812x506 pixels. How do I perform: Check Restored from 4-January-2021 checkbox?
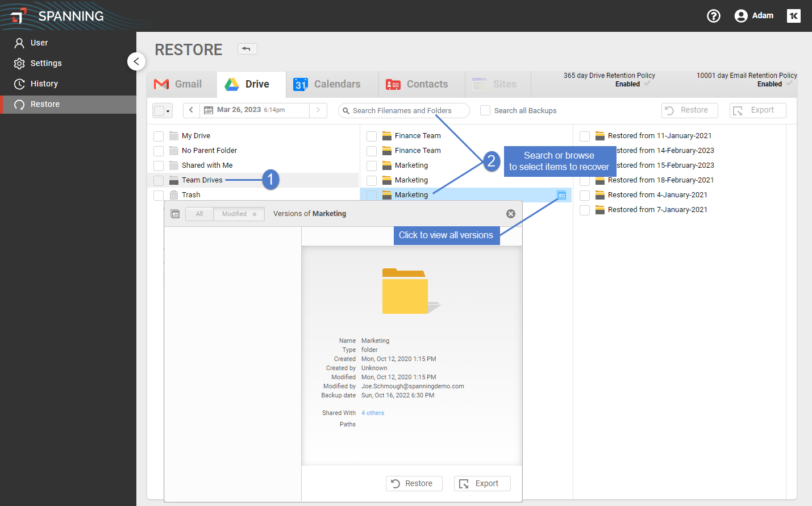click(x=585, y=195)
